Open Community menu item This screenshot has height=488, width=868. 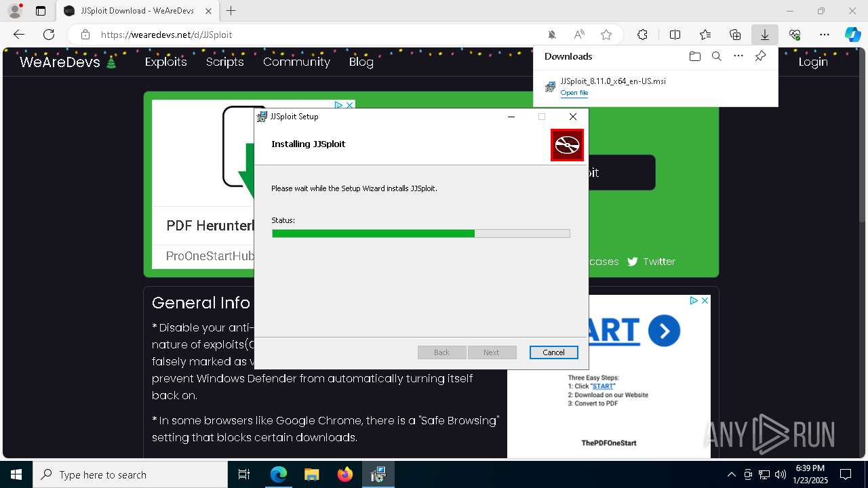click(x=296, y=62)
